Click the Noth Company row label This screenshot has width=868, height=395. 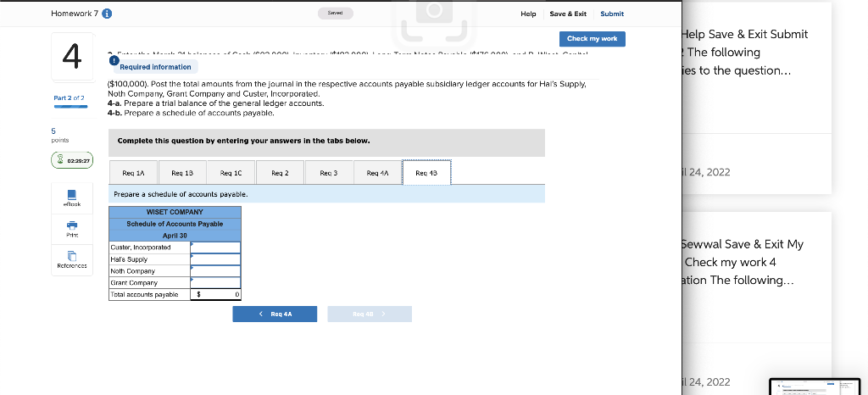[149, 271]
